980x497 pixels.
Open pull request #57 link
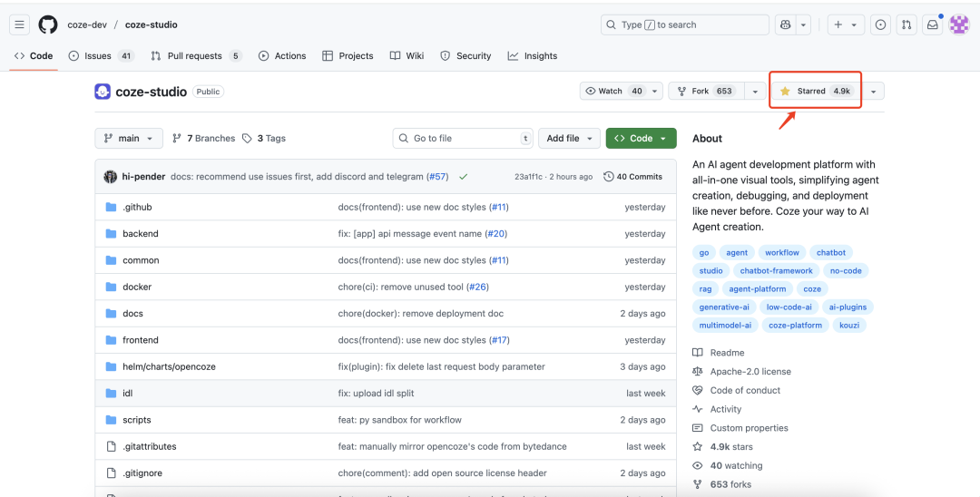(x=438, y=177)
